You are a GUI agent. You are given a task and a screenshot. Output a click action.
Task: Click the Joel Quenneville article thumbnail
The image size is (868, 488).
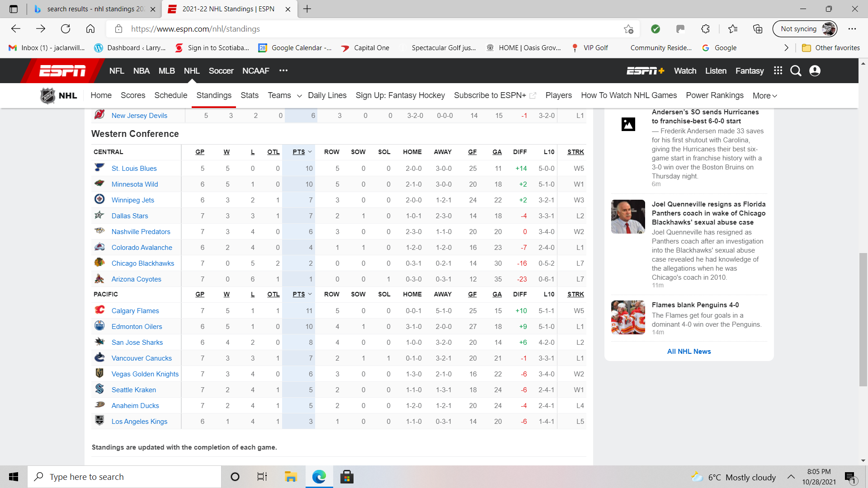pyautogui.click(x=628, y=216)
